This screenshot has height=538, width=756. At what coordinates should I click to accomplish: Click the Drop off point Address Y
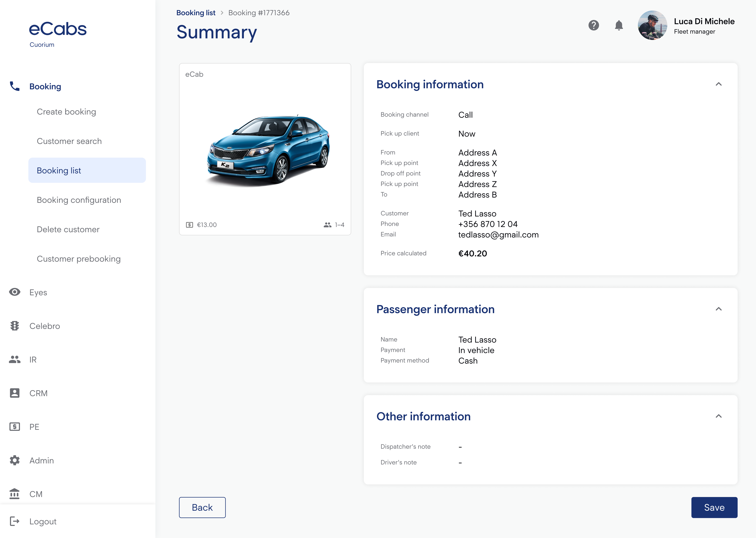click(x=477, y=174)
